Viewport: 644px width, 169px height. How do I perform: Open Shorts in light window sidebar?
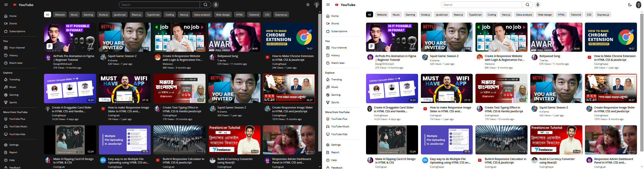(x=342, y=24)
